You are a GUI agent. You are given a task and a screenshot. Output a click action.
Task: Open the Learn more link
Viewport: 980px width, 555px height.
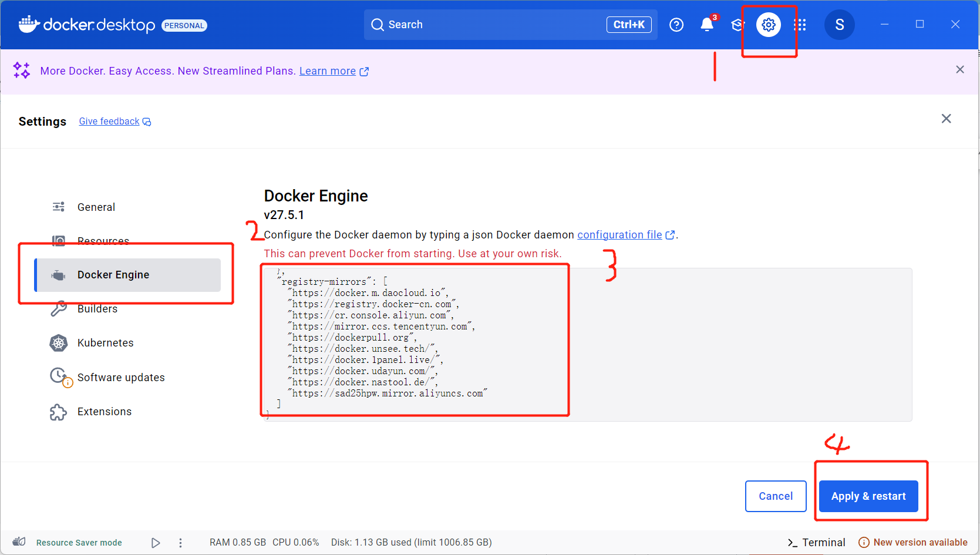coord(328,71)
